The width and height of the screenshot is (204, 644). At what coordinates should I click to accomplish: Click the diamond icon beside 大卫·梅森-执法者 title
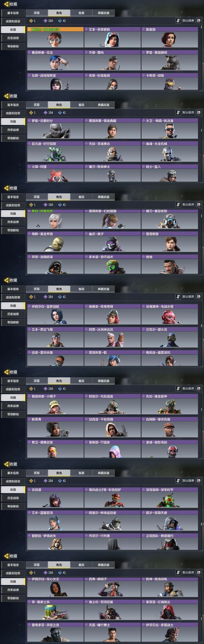tap(143, 121)
